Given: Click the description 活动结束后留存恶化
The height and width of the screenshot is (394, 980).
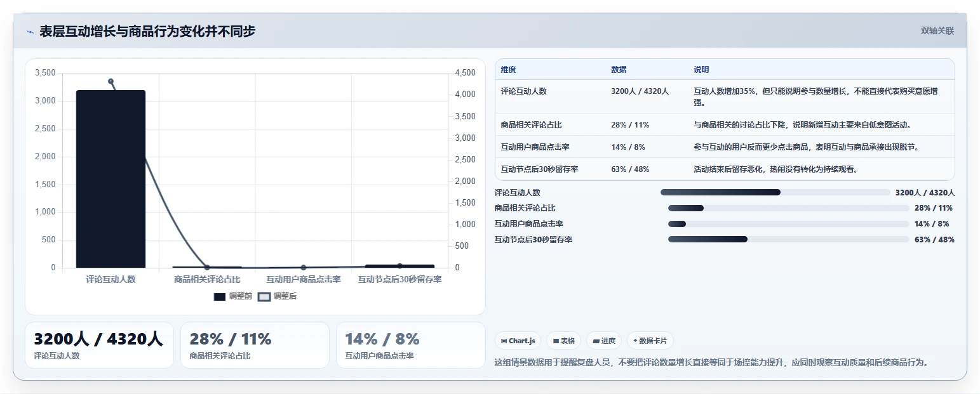Looking at the screenshot, I should (776, 169).
